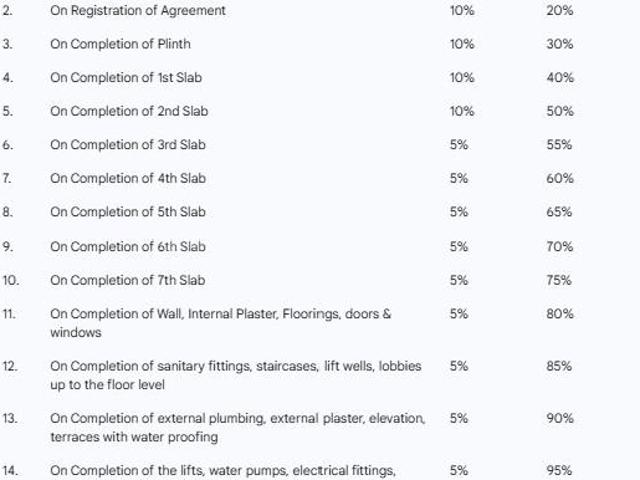Click 'On Completion of 7th Slab' entry
The image size is (640, 480).
click(x=128, y=280)
